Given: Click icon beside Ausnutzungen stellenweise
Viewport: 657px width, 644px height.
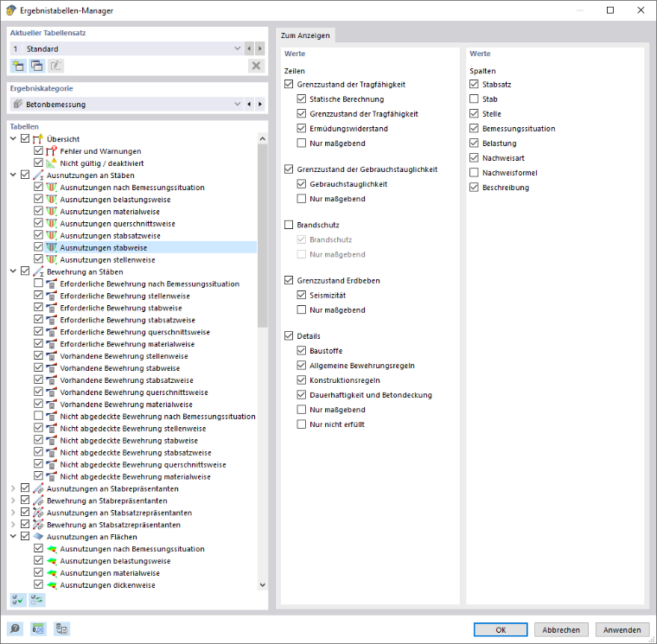Looking at the screenshot, I should point(52,259).
